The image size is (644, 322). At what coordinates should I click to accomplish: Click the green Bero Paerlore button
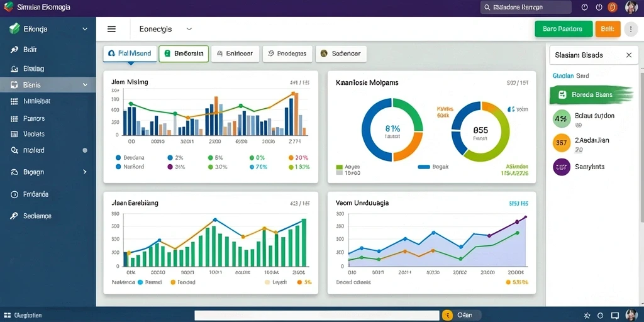563,29
